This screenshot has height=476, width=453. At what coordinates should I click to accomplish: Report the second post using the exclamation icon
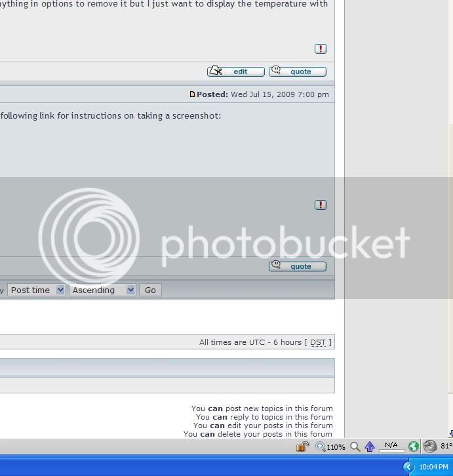321,205
